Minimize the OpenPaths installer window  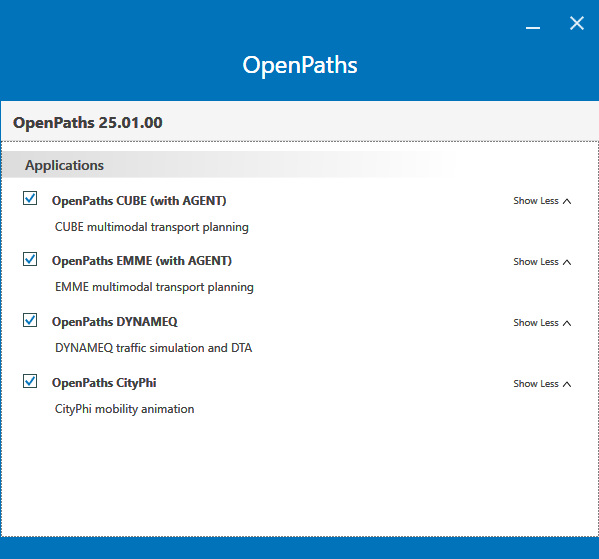click(533, 28)
